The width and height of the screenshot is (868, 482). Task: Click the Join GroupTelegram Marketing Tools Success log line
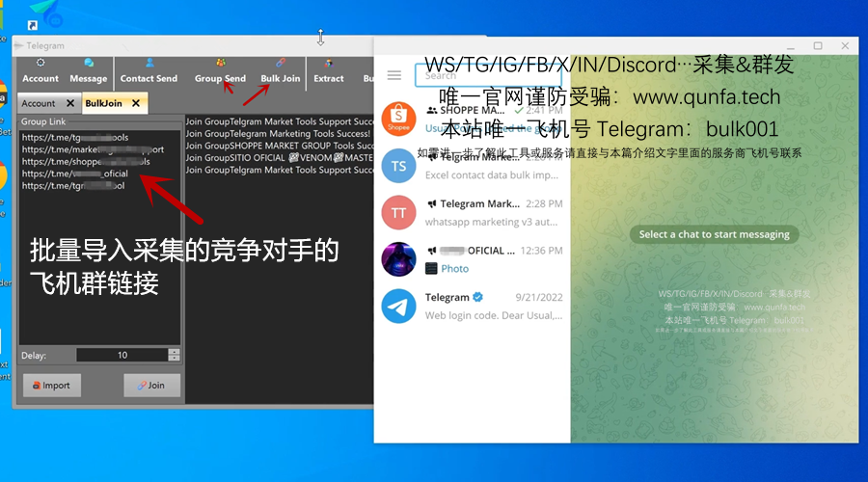click(278, 133)
